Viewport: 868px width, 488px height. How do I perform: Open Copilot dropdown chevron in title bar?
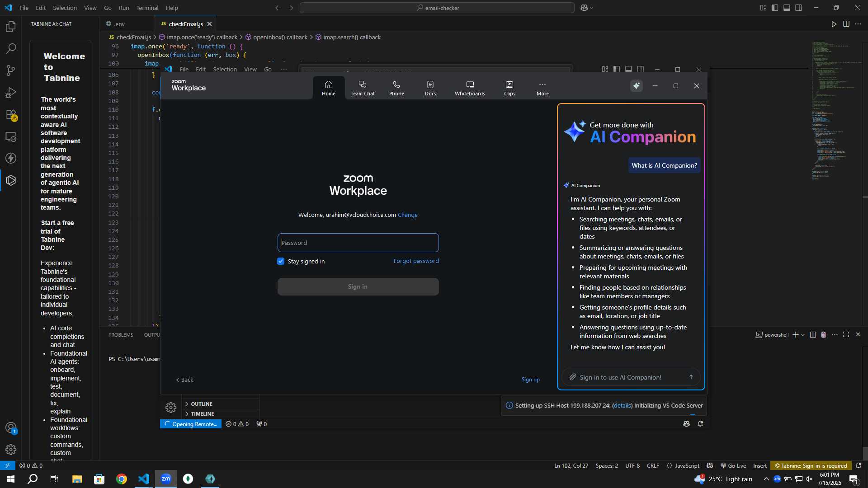pyautogui.click(x=592, y=8)
